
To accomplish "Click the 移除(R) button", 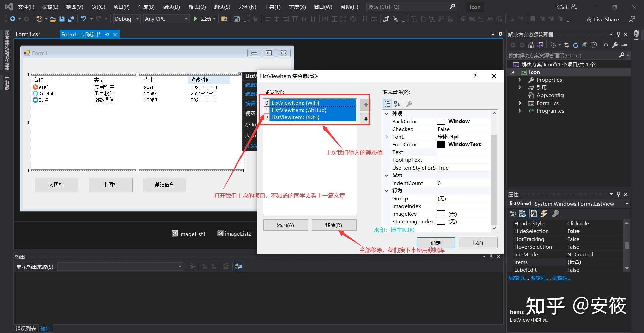I will coord(334,225).
